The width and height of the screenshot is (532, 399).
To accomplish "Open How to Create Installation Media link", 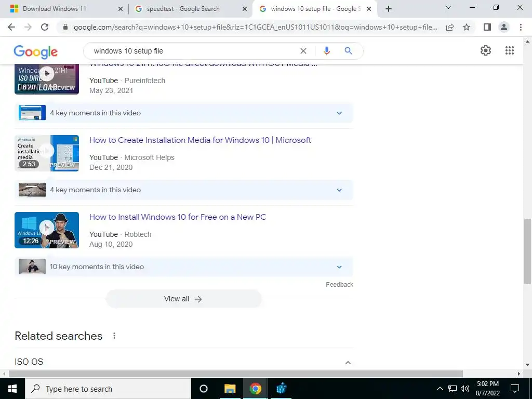I will [200, 140].
